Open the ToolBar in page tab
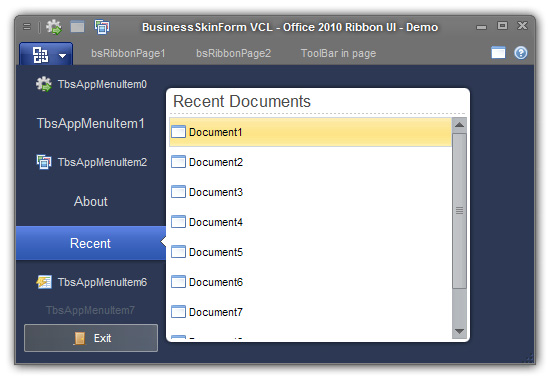Screen dimensions: 553x381 338,53
